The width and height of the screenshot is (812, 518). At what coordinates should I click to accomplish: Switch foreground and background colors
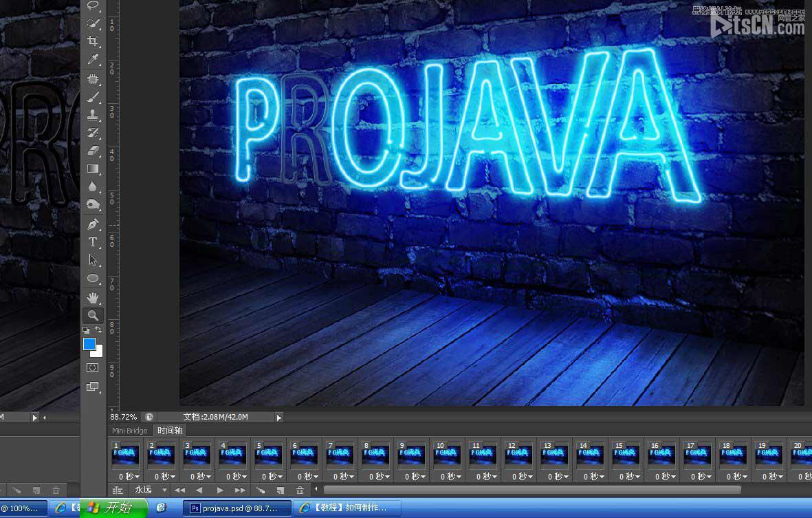99,330
